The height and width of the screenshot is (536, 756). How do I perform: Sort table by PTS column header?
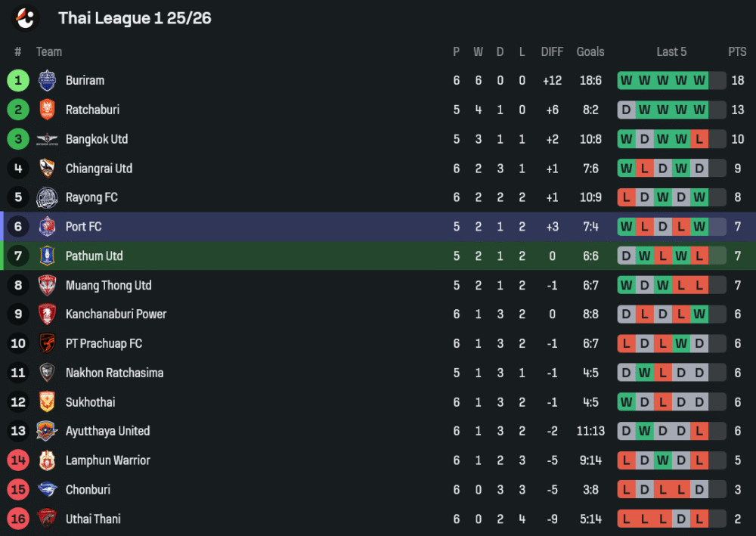tap(737, 51)
